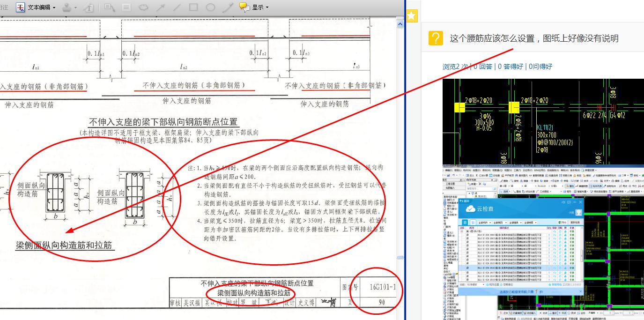Click the yellow star favorite icon
The width and height of the screenshot is (644, 320).
point(411,16)
